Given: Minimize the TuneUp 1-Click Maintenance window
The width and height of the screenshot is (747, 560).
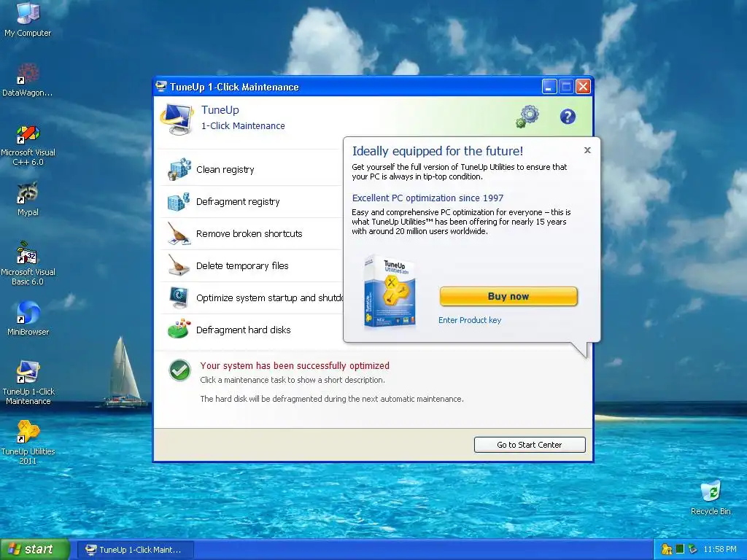Looking at the screenshot, I should pyautogui.click(x=549, y=87).
